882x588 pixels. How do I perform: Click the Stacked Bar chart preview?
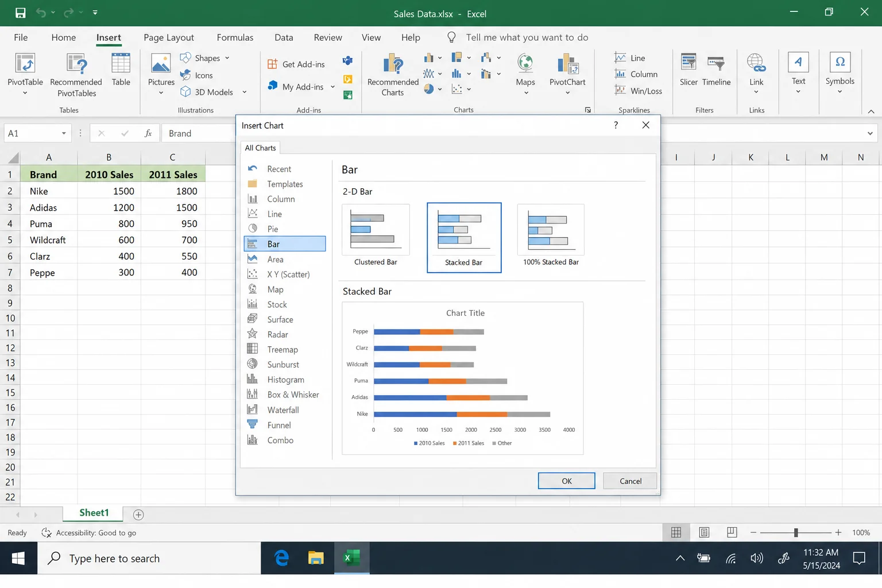tap(463, 378)
